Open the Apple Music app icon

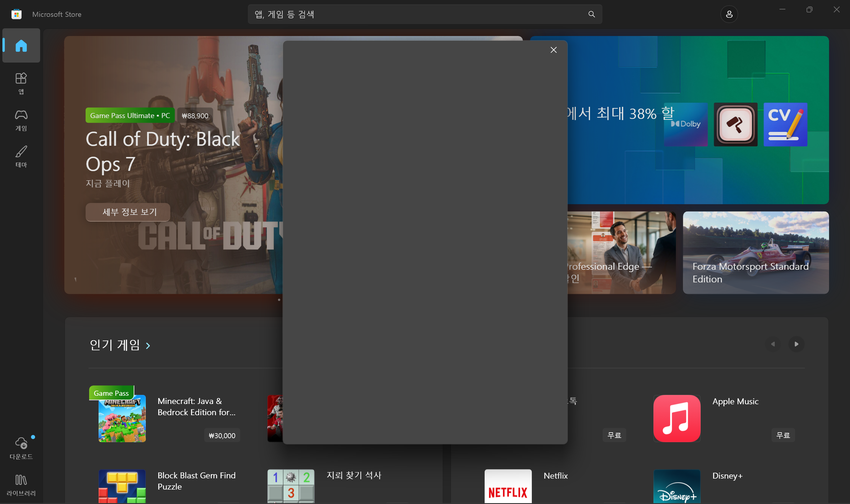(677, 418)
